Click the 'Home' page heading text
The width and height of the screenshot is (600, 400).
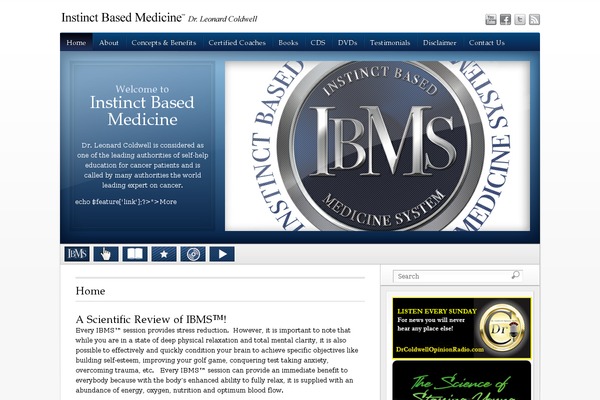tap(90, 291)
